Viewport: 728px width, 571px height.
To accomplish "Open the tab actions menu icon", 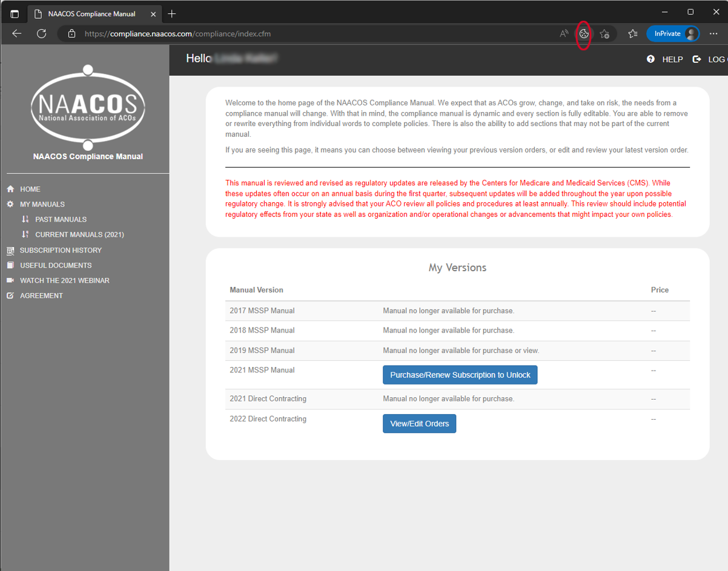I will click(x=15, y=13).
